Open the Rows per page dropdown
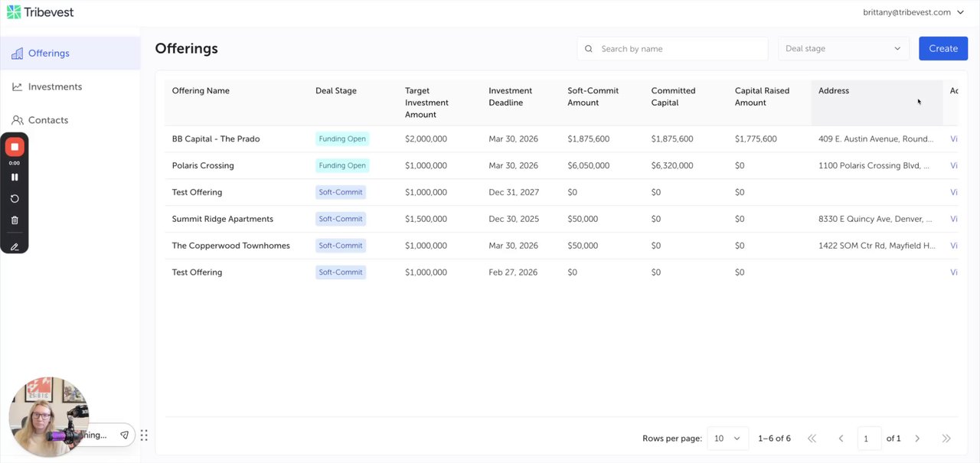The height and width of the screenshot is (463, 980). point(727,439)
